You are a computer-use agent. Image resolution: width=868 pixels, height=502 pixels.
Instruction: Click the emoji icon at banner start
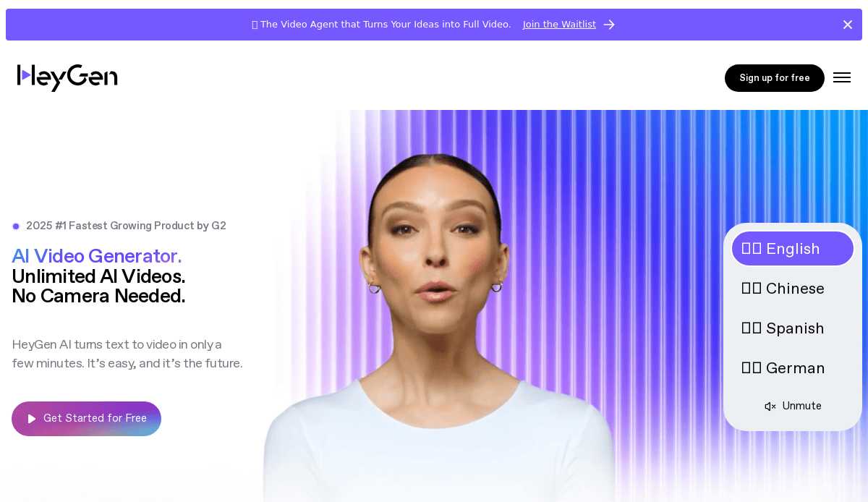coord(255,25)
